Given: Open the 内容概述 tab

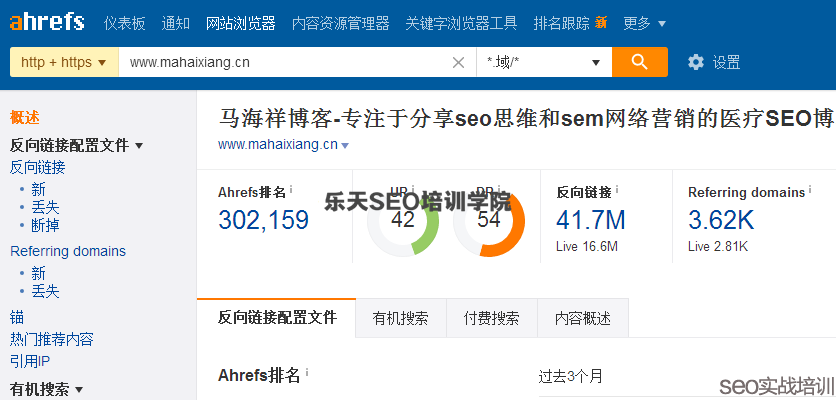Looking at the screenshot, I should (x=582, y=318).
